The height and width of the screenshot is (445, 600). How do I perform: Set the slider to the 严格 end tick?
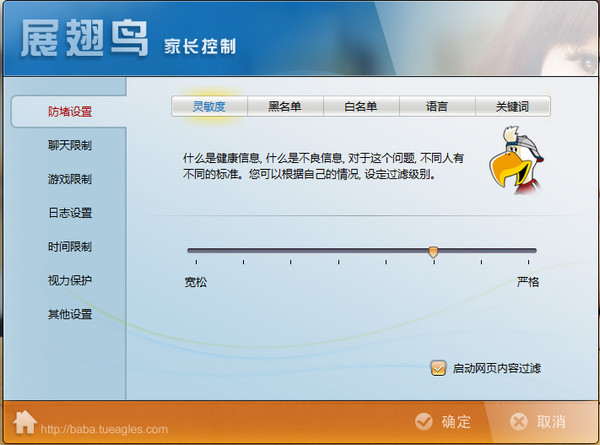click(x=528, y=262)
